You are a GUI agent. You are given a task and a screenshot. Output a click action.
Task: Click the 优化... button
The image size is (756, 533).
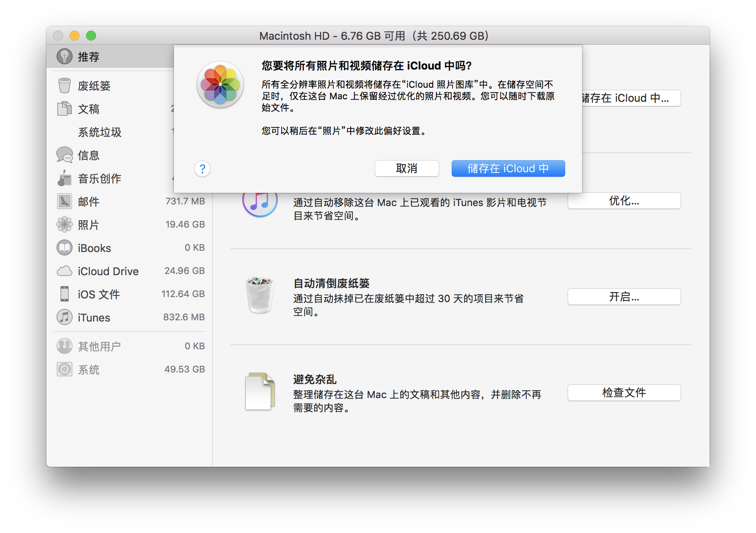tap(624, 201)
